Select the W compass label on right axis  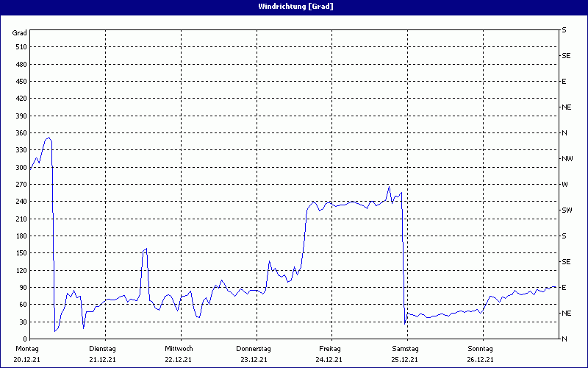[x=564, y=185]
